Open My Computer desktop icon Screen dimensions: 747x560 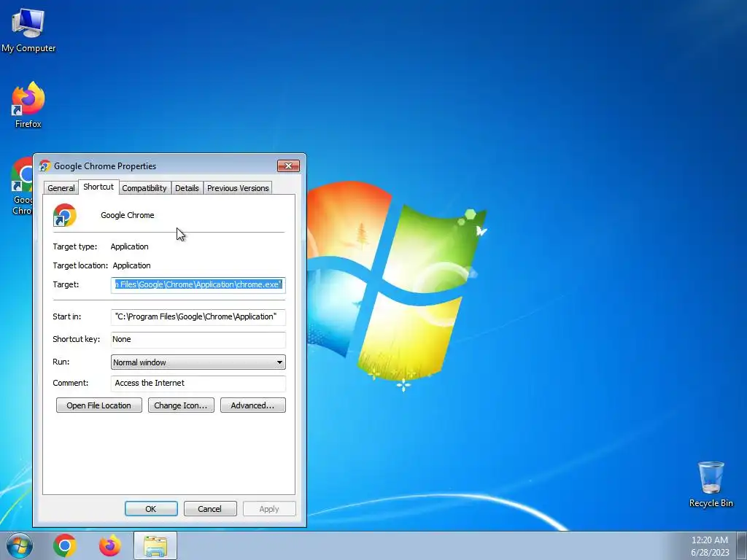click(28, 31)
